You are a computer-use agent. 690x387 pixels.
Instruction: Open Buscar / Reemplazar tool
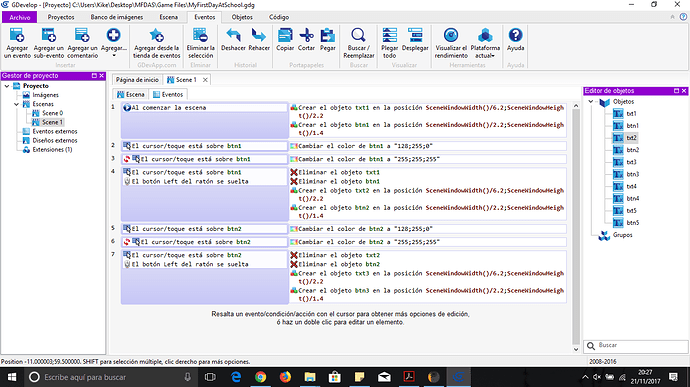point(359,43)
